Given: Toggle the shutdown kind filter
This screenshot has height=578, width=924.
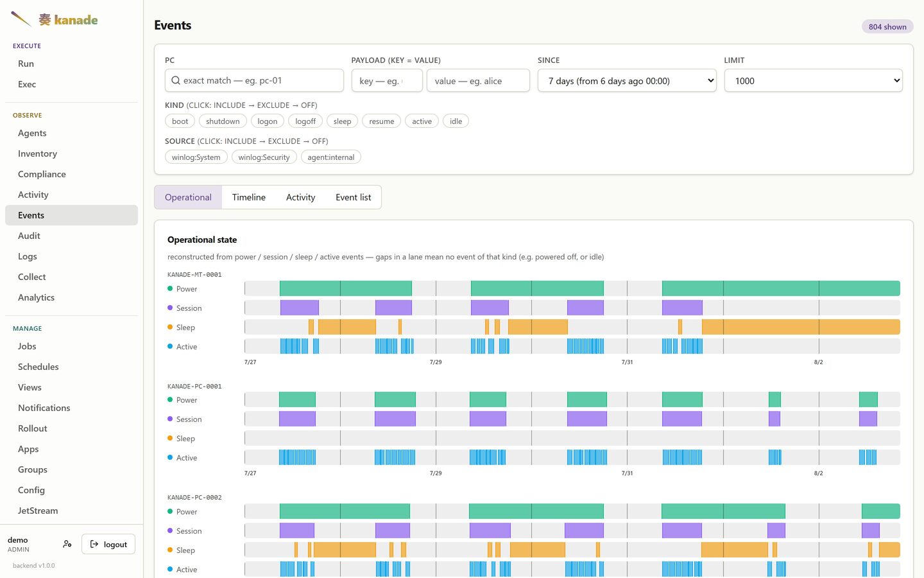Looking at the screenshot, I should click(x=223, y=121).
